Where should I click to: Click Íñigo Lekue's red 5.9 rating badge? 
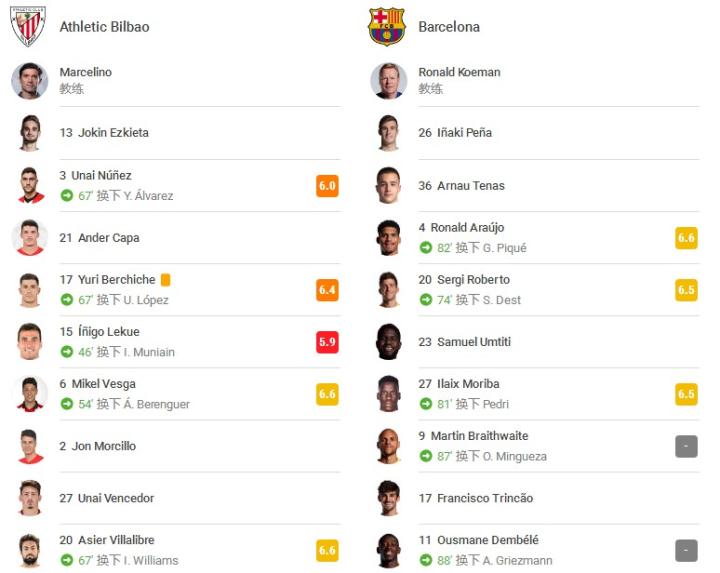[327, 342]
